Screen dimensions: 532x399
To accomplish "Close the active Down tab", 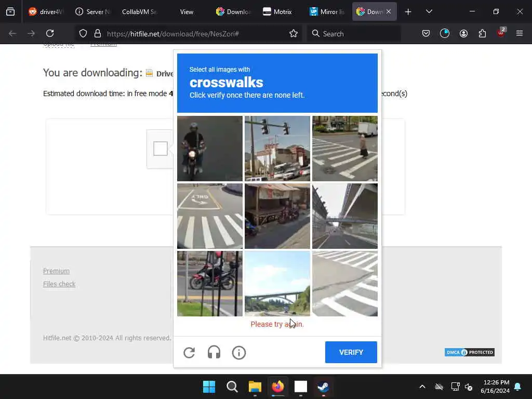I will point(389,11).
